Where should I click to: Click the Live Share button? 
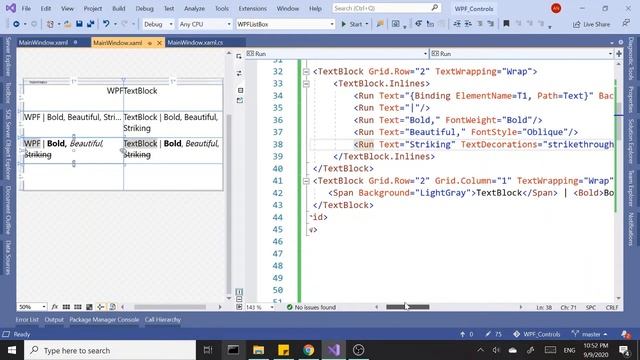tap(591, 24)
